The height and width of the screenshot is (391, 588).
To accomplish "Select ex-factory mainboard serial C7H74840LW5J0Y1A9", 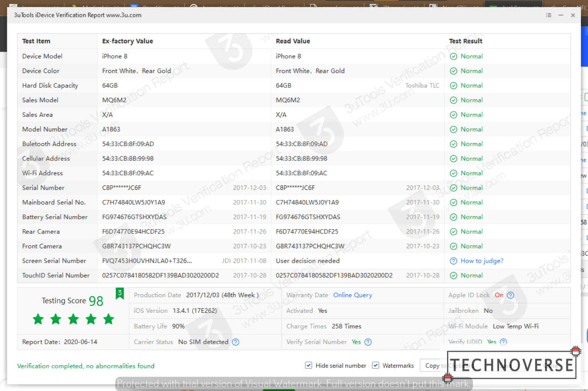I will 134,202.
